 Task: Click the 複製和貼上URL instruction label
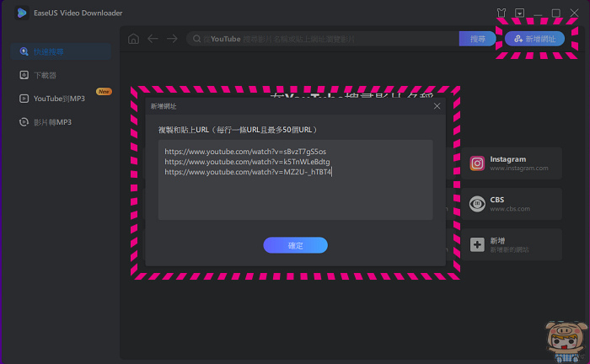(x=238, y=130)
